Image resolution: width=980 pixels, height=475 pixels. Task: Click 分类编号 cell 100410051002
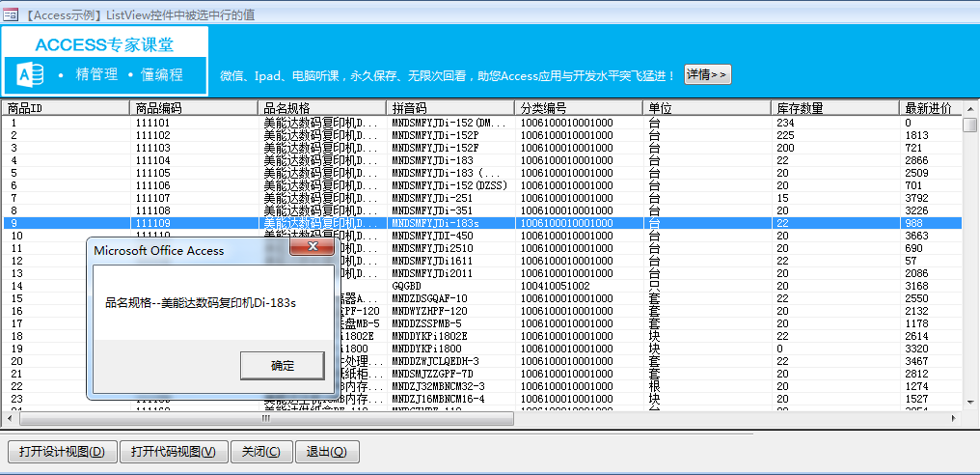coord(556,286)
